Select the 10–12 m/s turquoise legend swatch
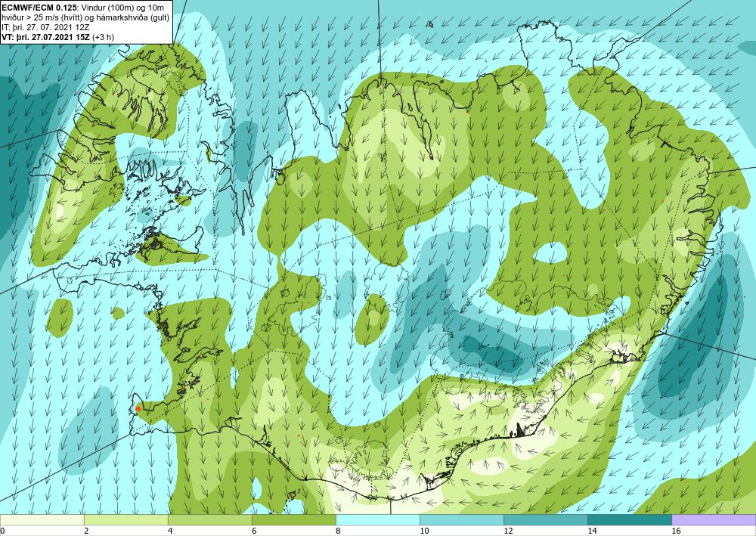Screen dimensions: 756x536 tap(461, 519)
